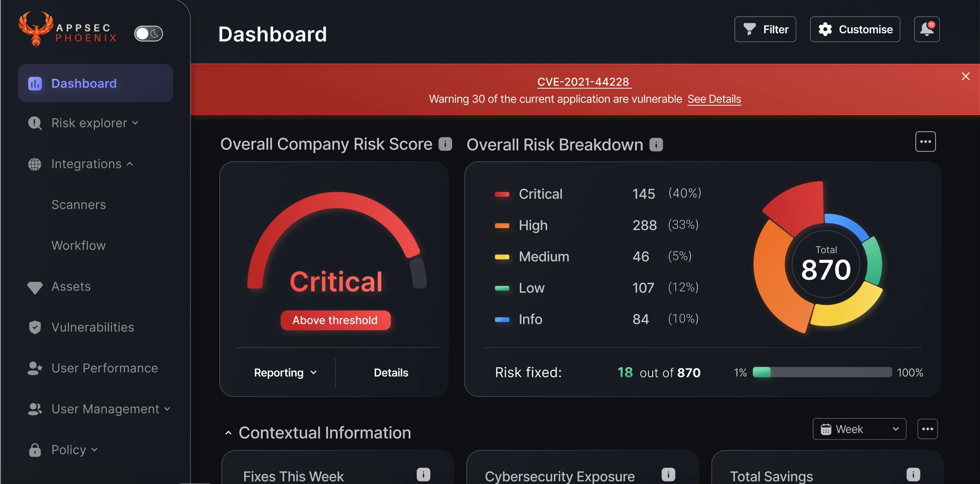
Task: Click the Risk fixed progress bar
Action: point(822,372)
